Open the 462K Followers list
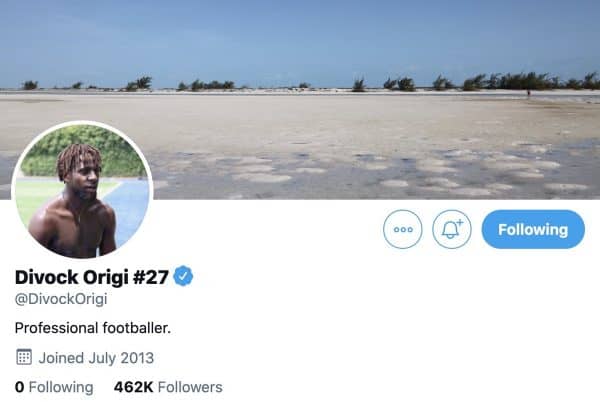 click(x=168, y=387)
